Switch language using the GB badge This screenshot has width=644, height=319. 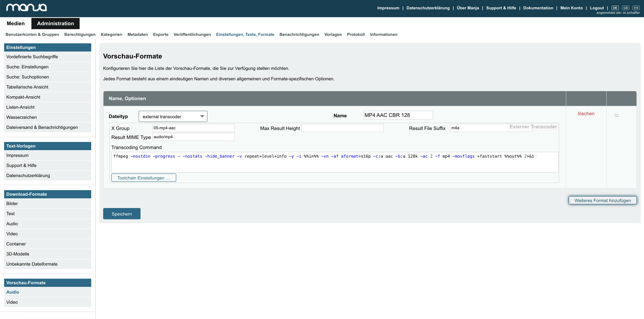tap(625, 8)
